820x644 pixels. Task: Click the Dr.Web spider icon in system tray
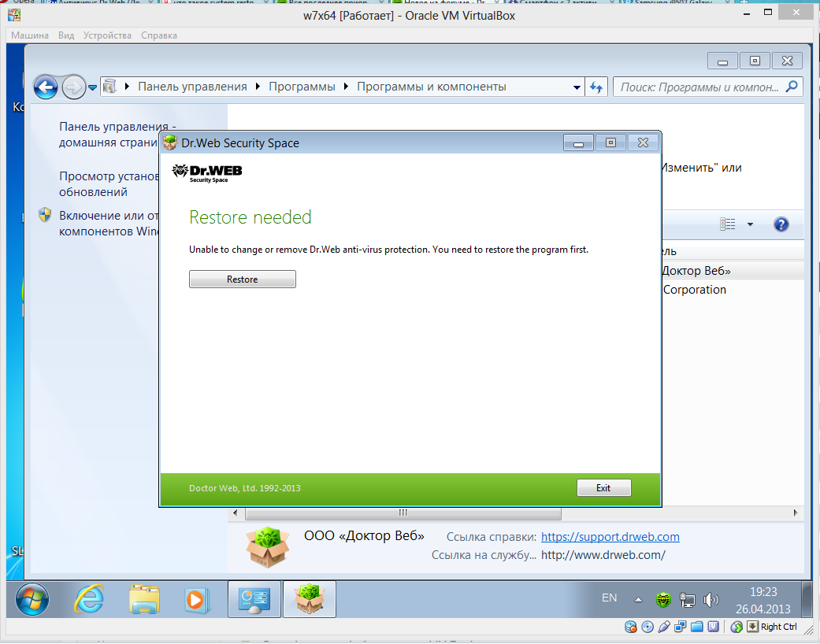[x=664, y=600]
